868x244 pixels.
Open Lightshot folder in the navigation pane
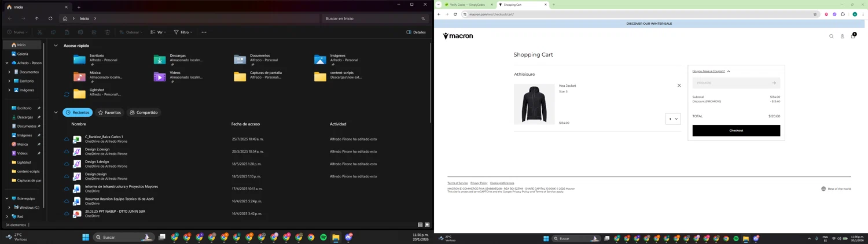[24, 162]
